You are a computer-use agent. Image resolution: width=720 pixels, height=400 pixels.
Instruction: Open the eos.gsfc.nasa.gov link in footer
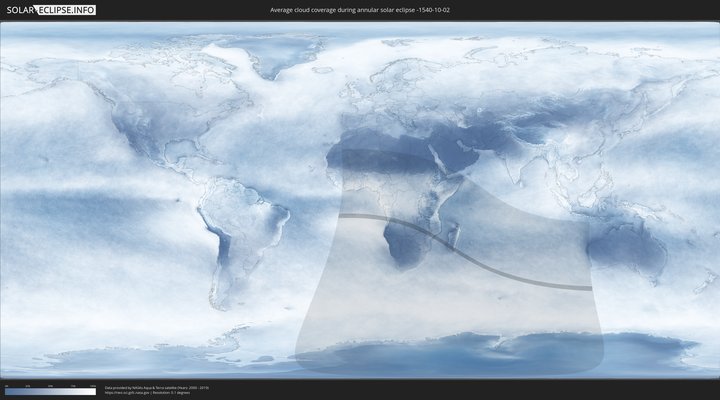[130, 392]
